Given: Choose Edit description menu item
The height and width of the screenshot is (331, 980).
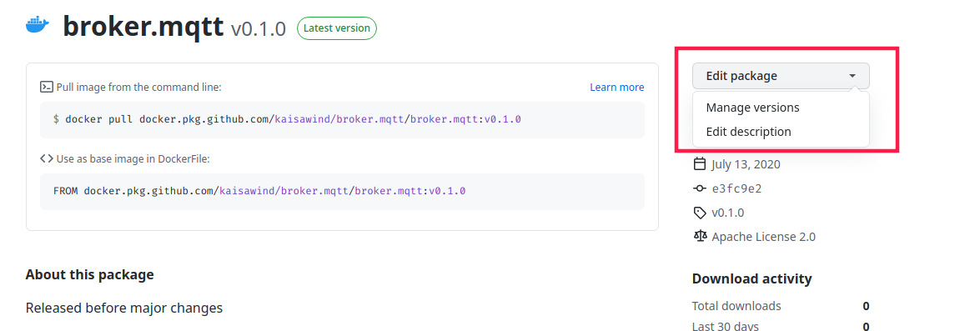Looking at the screenshot, I should click(748, 132).
